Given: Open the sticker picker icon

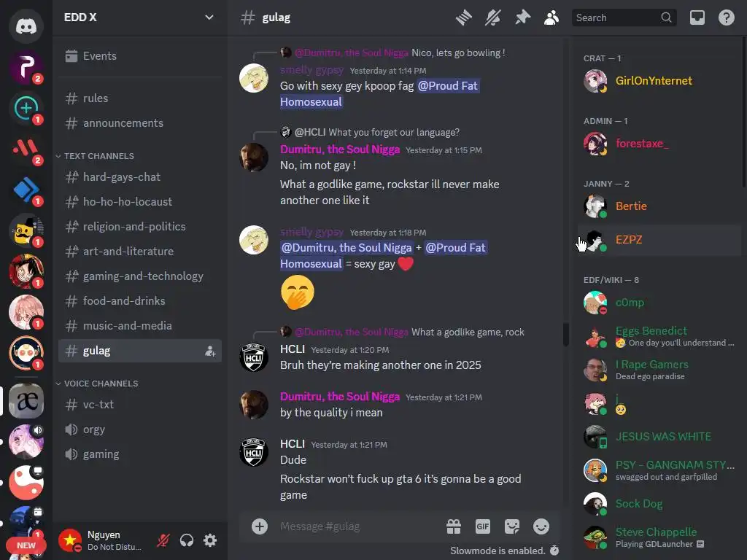Looking at the screenshot, I should pyautogui.click(x=511, y=526).
